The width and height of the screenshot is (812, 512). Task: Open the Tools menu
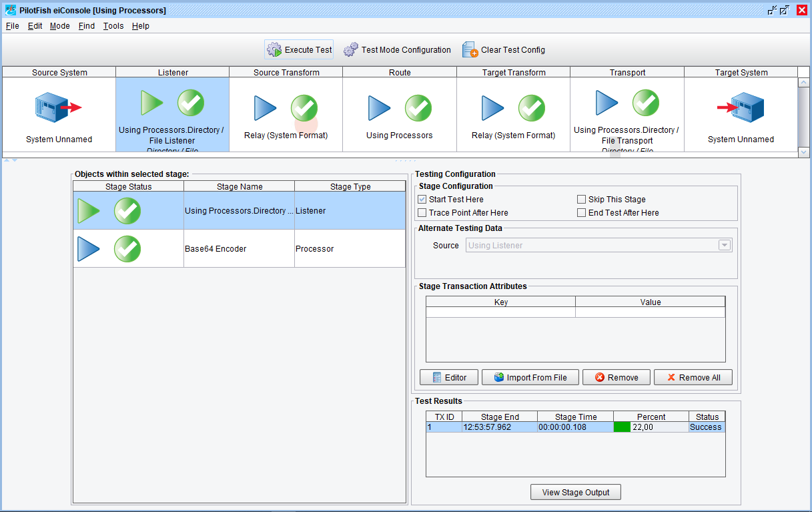tap(113, 26)
